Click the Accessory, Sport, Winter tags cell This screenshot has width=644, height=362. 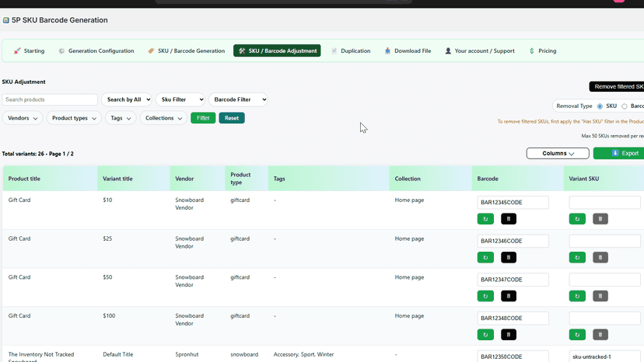(x=303, y=354)
